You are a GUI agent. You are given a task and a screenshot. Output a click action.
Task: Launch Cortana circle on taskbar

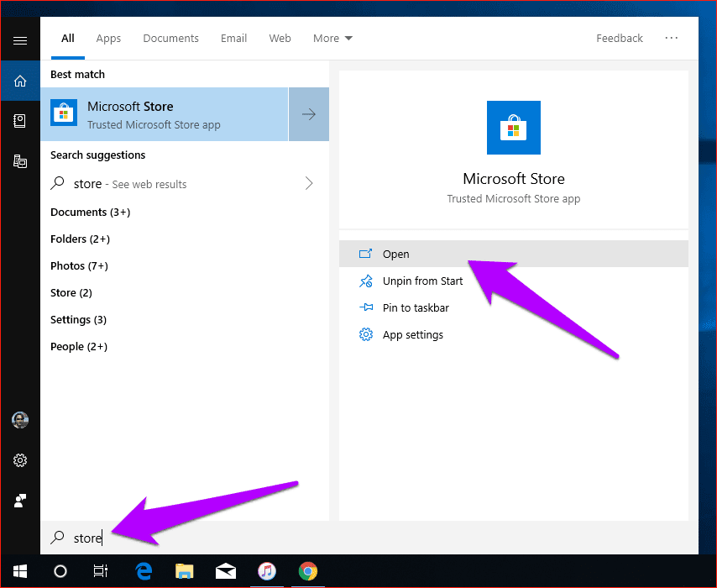(x=60, y=571)
